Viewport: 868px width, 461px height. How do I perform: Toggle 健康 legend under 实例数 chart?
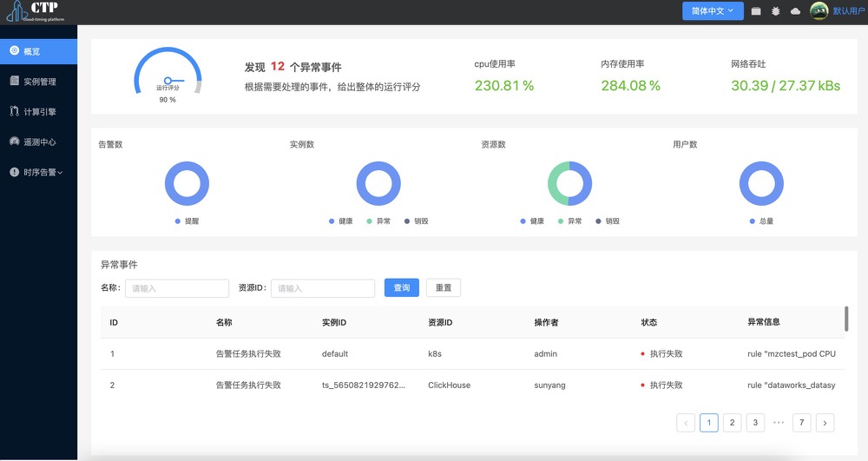tap(340, 221)
